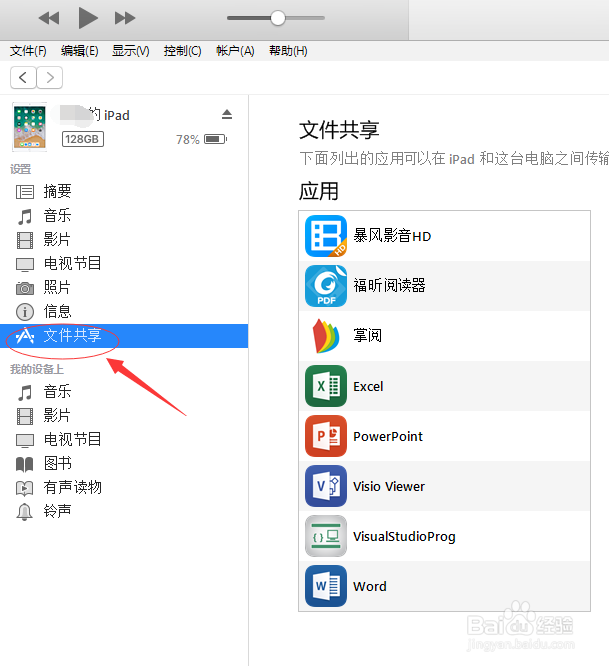
Task: Open 音乐 under 我的设备上
Action: pyautogui.click(x=124, y=392)
